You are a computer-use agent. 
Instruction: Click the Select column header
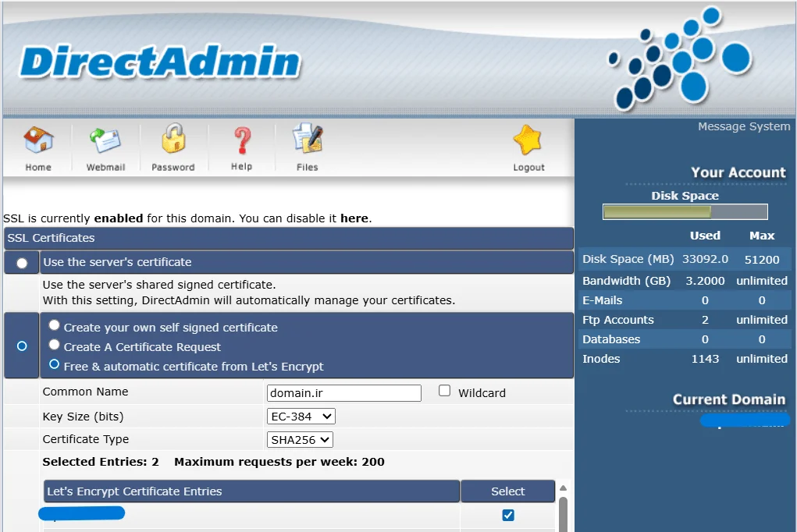click(x=507, y=491)
